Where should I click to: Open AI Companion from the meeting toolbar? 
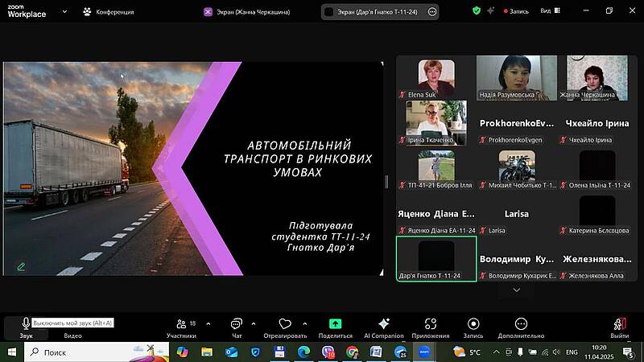pos(383,325)
